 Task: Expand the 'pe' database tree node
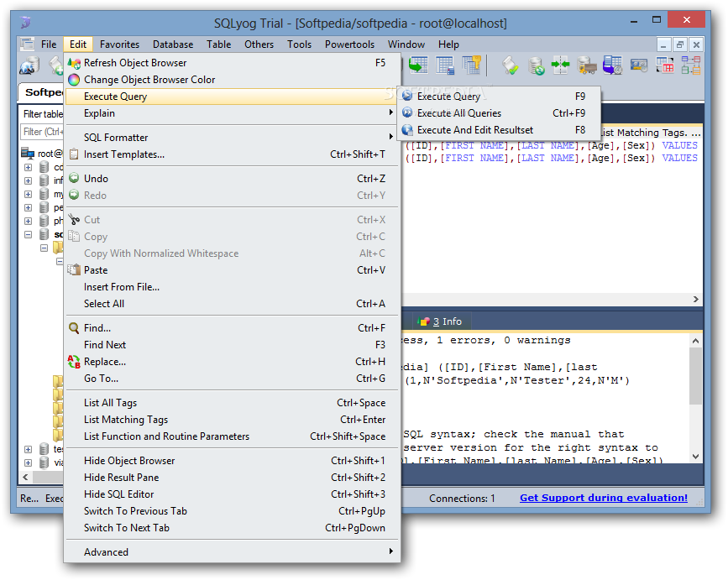(x=29, y=207)
